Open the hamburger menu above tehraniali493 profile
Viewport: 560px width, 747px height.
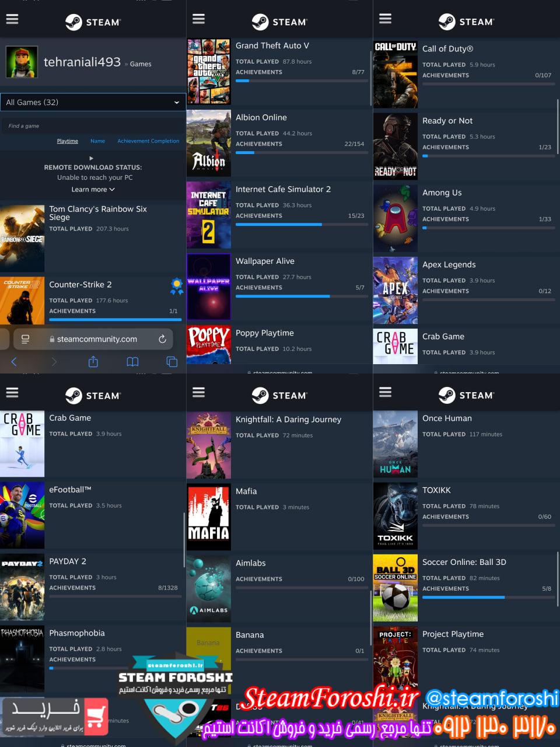(x=12, y=19)
